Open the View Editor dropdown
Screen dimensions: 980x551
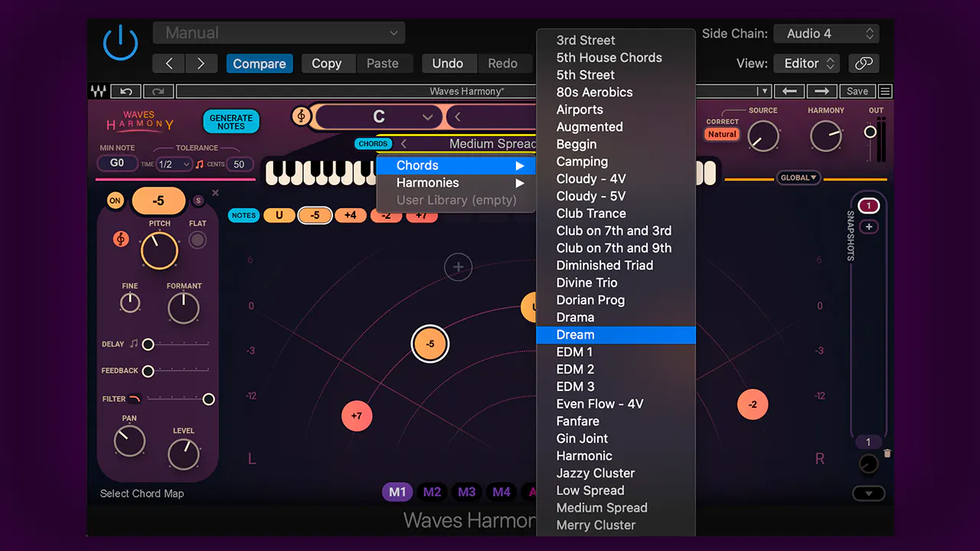808,64
